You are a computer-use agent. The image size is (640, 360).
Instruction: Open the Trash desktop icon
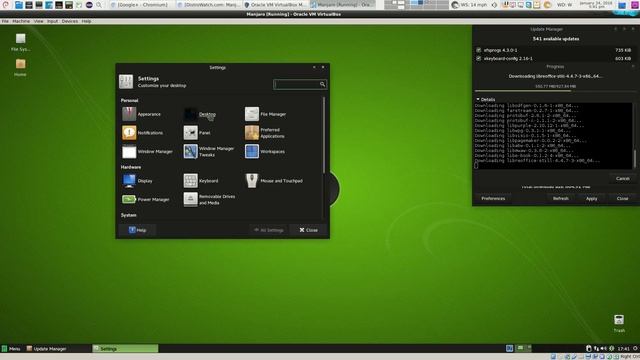619,319
